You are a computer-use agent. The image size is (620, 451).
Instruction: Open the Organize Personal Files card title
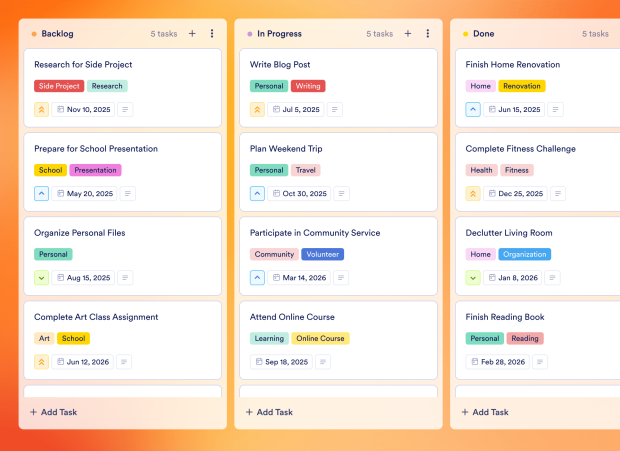click(x=79, y=233)
